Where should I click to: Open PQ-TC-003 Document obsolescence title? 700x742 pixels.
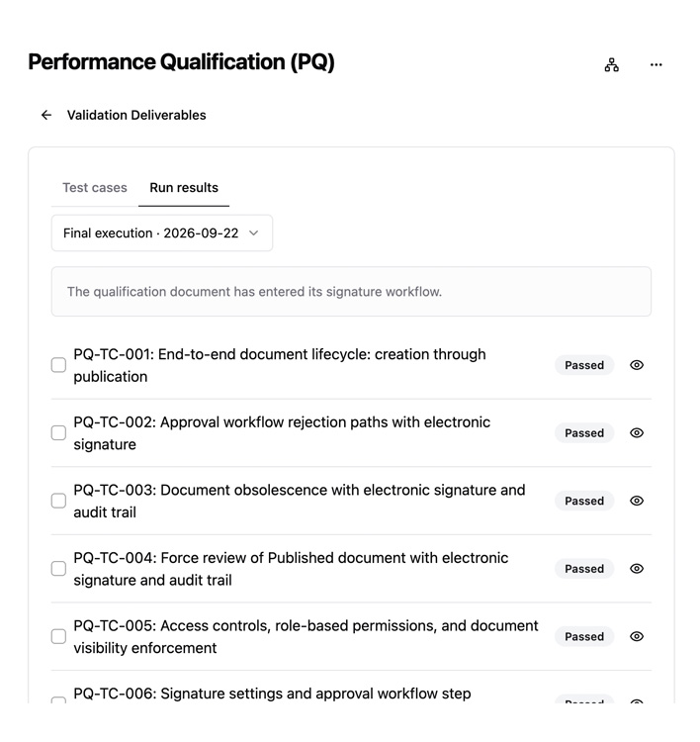(x=300, y=501)
